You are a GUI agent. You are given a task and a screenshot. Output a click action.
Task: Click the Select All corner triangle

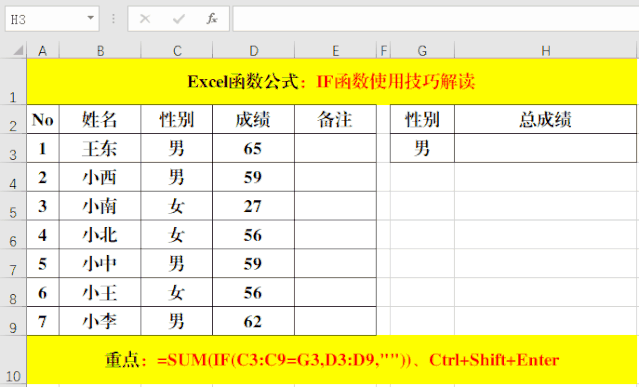(18, 51)
